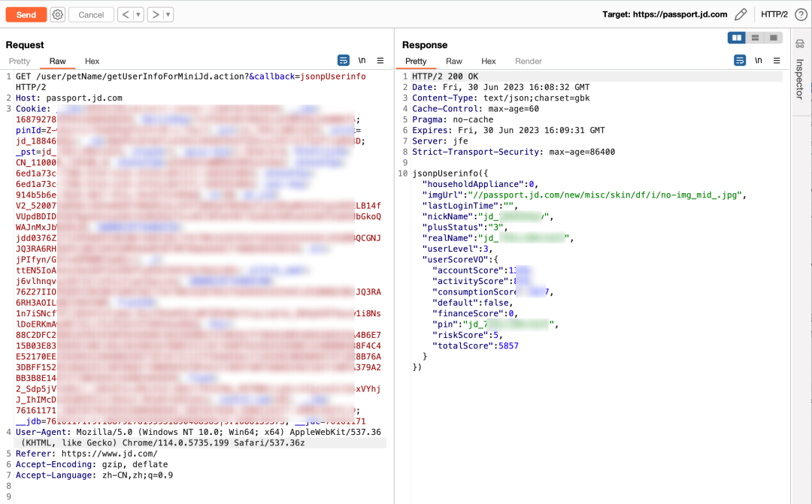Open the Request Hex tab
812x504 pixels.
pyautogui.click(x=92, y=61)
